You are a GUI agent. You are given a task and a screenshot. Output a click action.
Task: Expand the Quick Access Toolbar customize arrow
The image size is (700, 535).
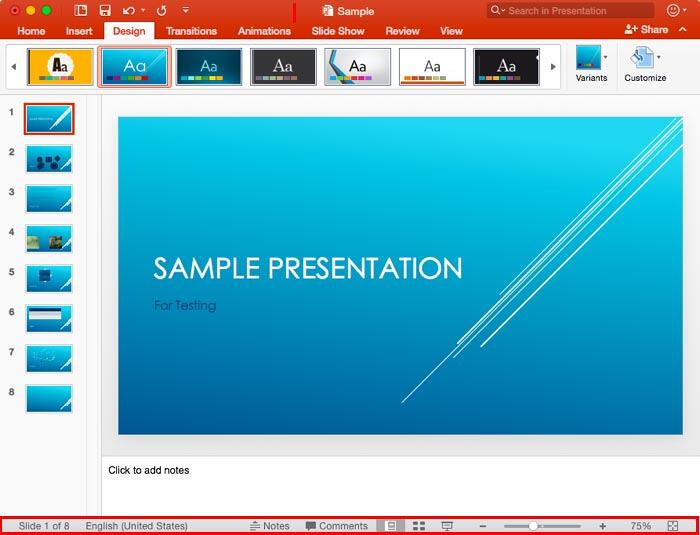[185, 10]
